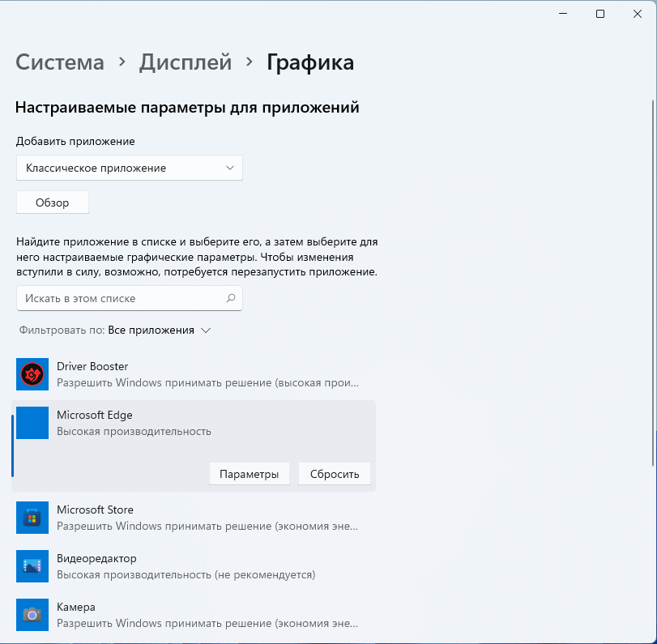The width and height of the screenshot is (657, 644).
Task: Minimize the settings window
Action: click(x=563, y=14)
